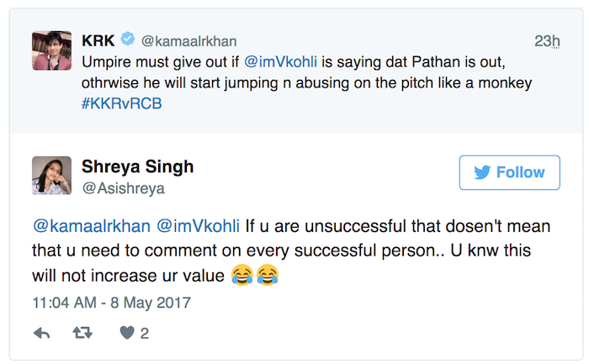Open the KRK display name link
Image resolution: width=589 pixels, height=364 pixels.
pyautogui.click(x=98, y=39)
